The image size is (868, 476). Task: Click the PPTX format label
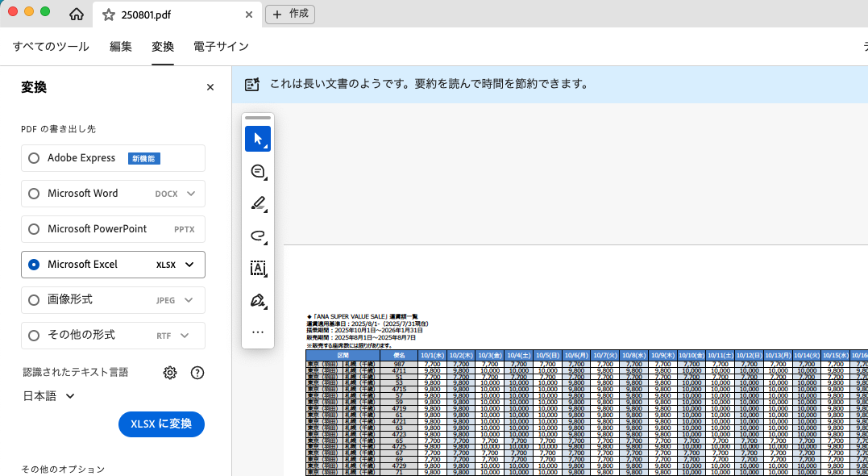[x=185, y=229]
